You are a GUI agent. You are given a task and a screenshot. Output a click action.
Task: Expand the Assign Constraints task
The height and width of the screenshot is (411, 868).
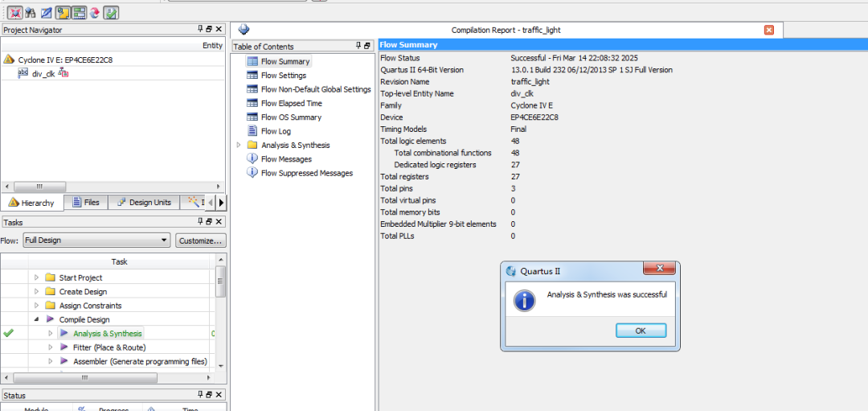pyautogui.click(x=36, y=305)
